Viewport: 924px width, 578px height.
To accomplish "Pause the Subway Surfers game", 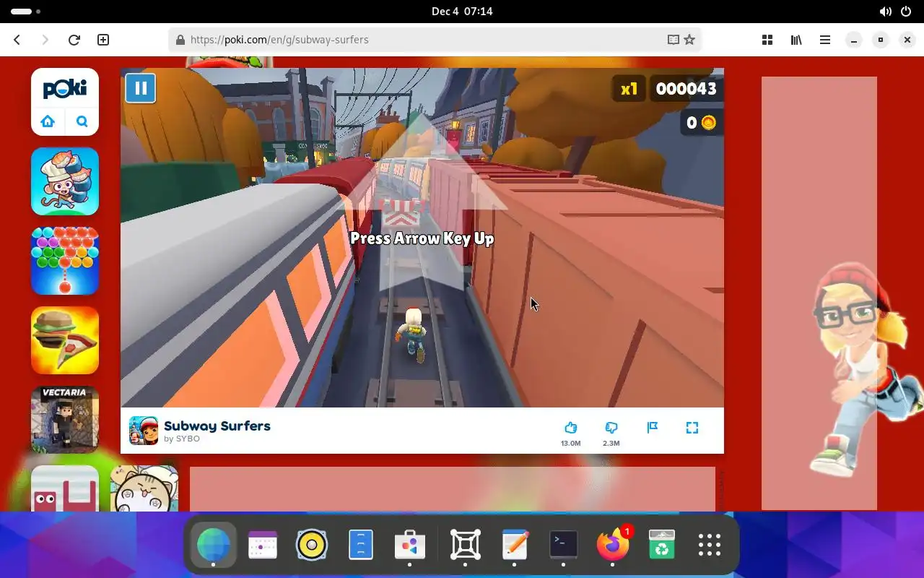I will click(x=140, y=89).
